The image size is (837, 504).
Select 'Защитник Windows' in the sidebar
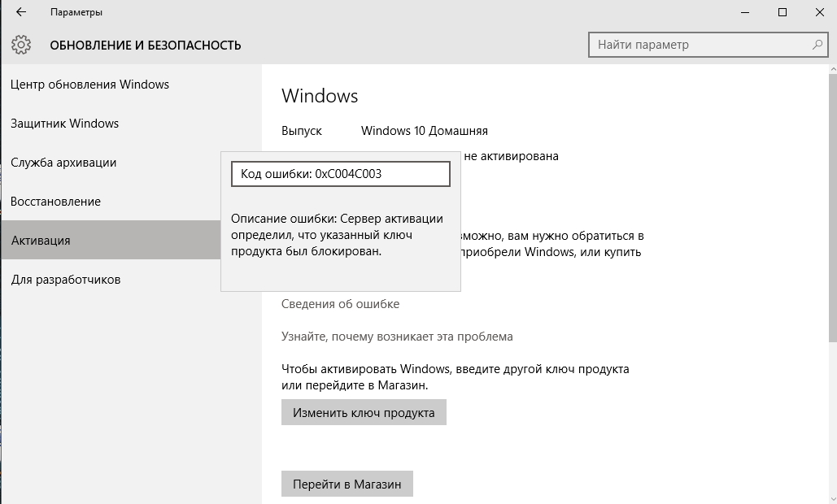pos(65,124)
